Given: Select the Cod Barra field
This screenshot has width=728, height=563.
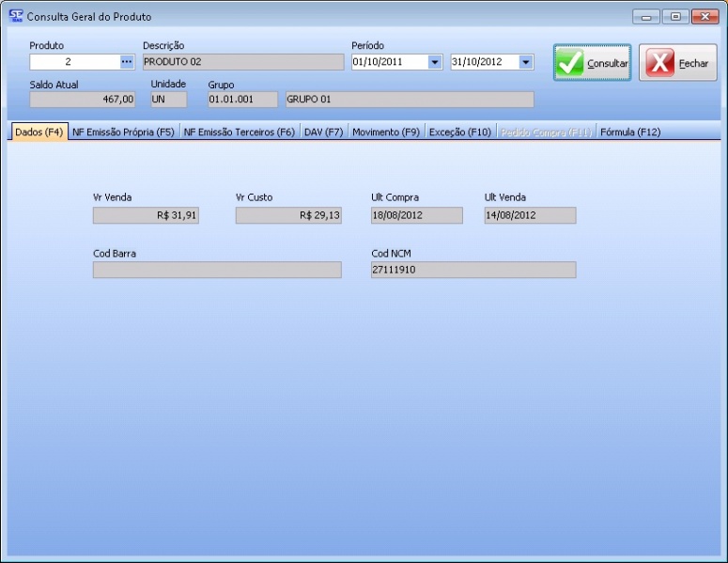Looking at the screenshot, I should [217, 270].
